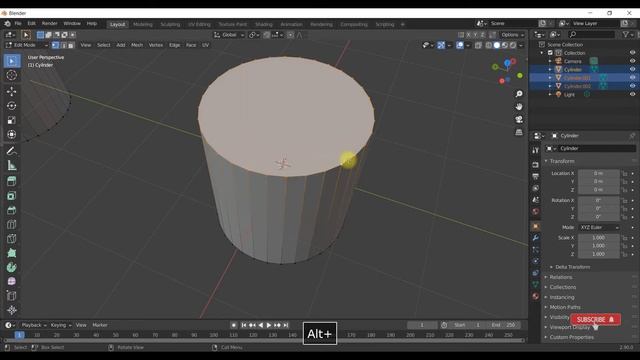The height and width of the screenshot is (360, 640).
Task: Select the Smooth tool
Action: (x=12, y=282)
